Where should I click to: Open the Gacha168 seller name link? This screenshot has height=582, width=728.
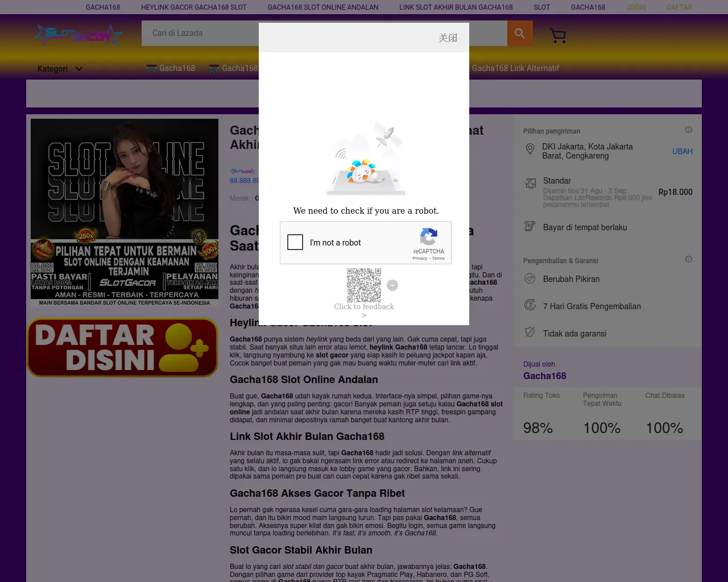coord(545,376)
